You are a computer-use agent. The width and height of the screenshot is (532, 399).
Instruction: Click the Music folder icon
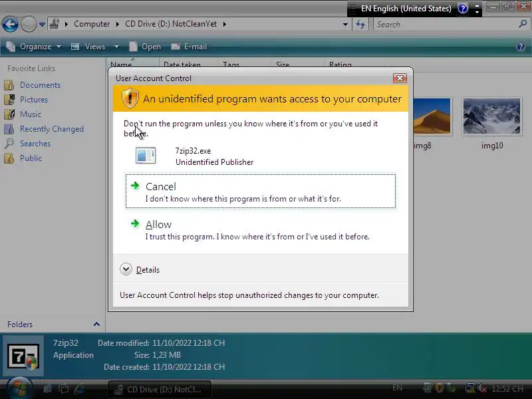coord(9,114)
